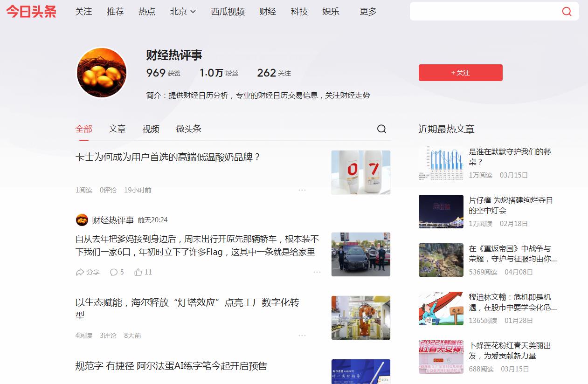Click the yogurt bottles thumbnail
The width and height of the screenshot is (588, 384).
coord(361,172)
